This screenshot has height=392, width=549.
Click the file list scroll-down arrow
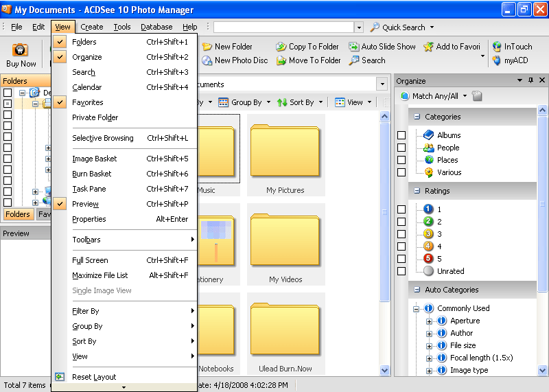(x=384, y=370)
